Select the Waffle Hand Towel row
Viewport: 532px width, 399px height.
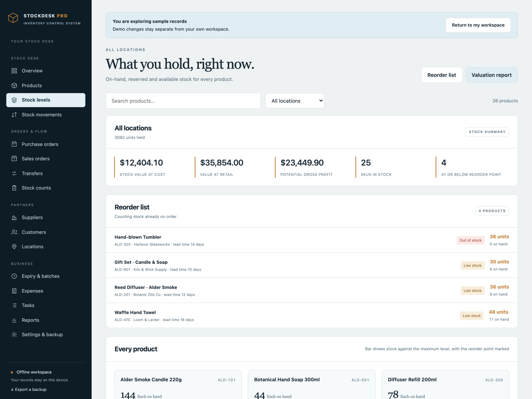pos(312,315)
